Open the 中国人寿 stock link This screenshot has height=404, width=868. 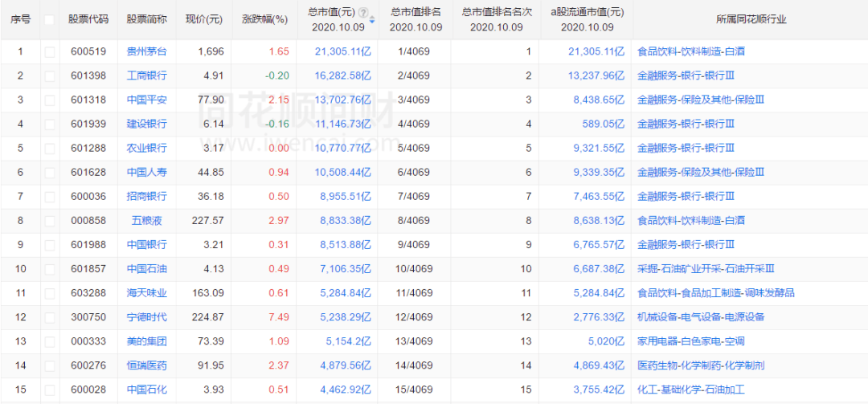(147, 172)
